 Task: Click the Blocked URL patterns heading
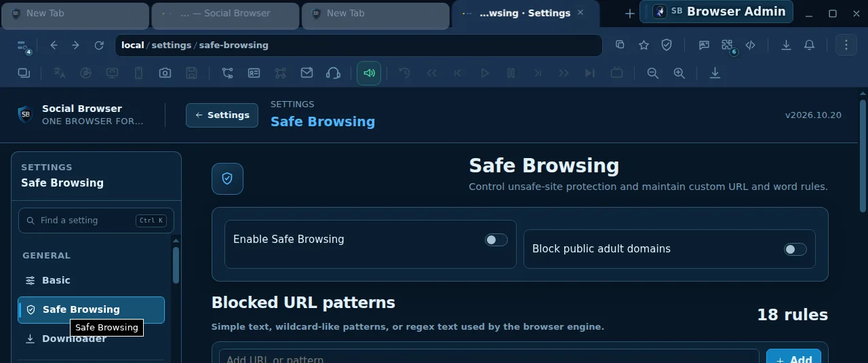click(303, 303)
